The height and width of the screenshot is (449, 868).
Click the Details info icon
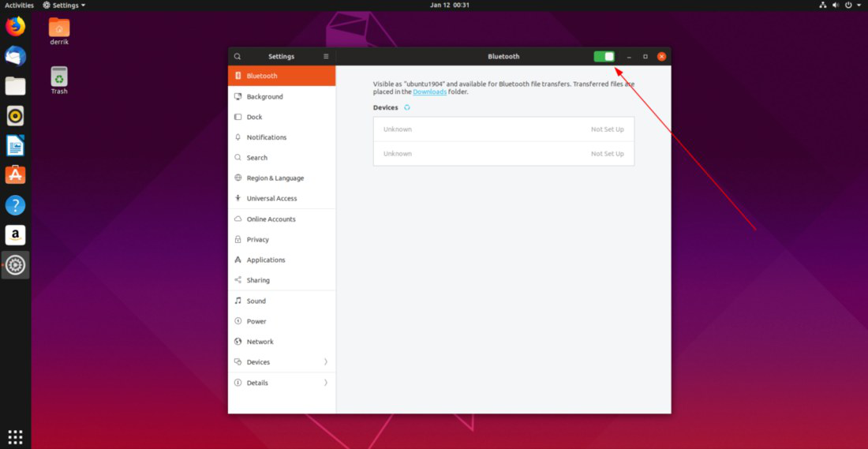(238, 383)
